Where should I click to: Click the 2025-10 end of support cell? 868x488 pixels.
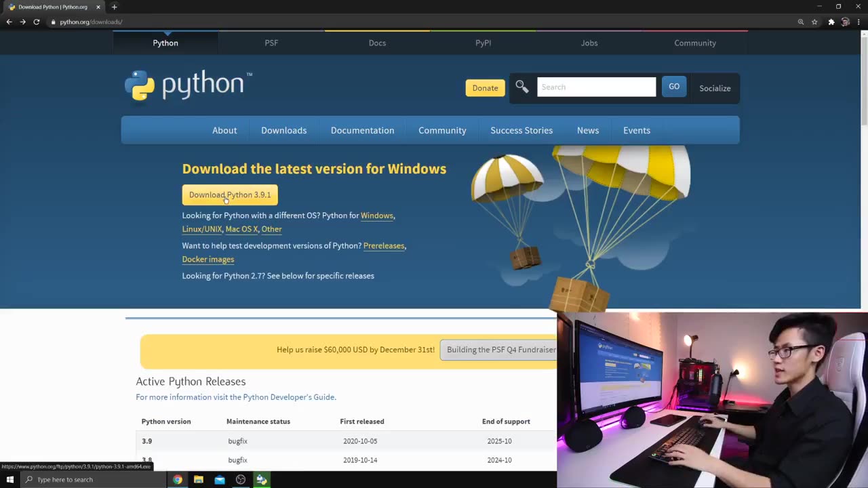coord(499,441)
